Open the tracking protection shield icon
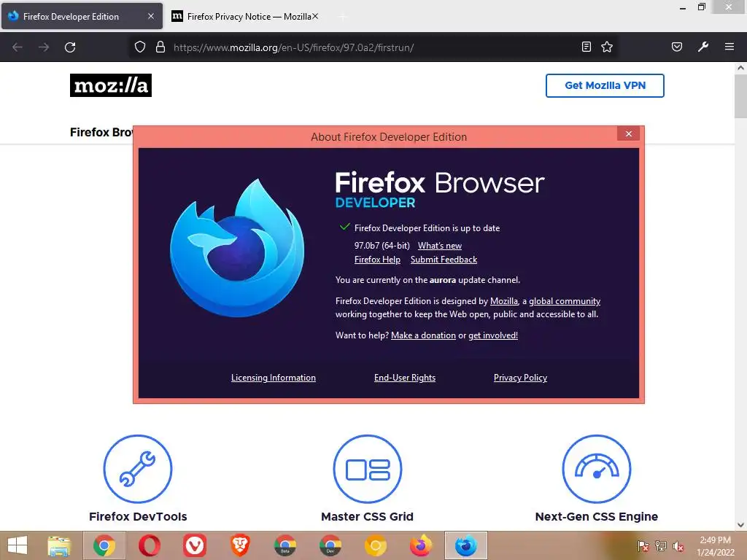Viewport: 747px width, 560px height. click(139, 47)
